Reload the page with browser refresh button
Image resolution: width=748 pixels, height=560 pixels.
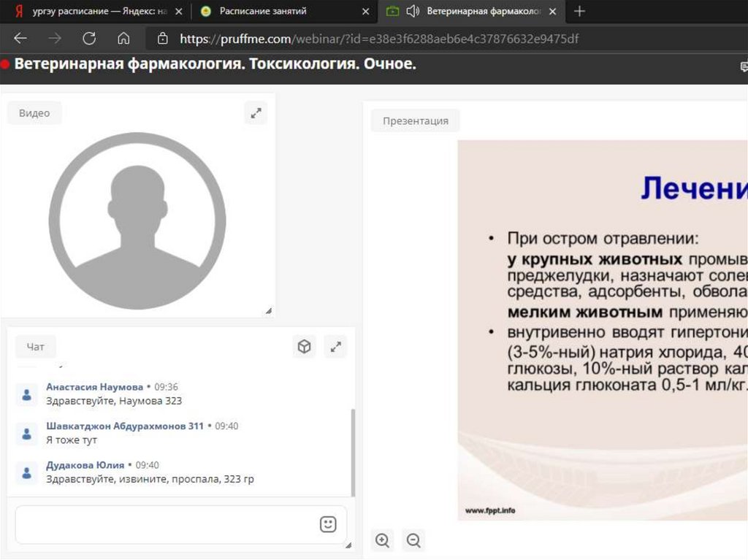[89, 39]
